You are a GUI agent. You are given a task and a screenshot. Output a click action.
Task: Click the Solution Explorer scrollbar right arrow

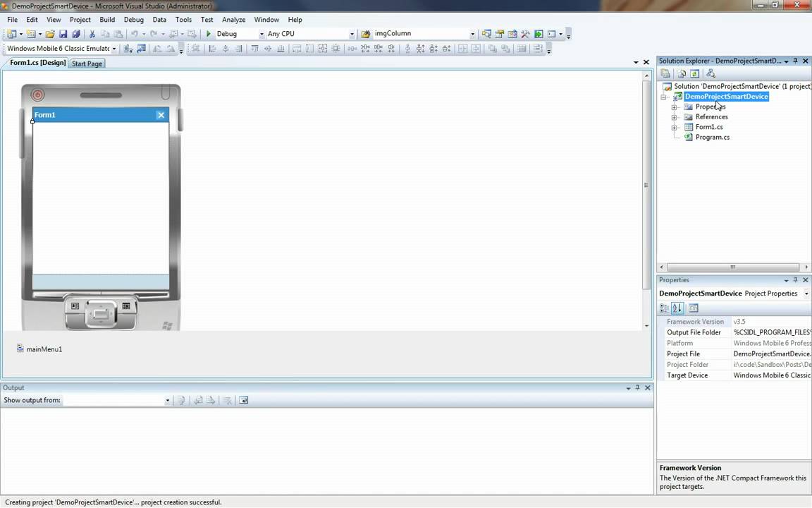(x=806, y=267)
